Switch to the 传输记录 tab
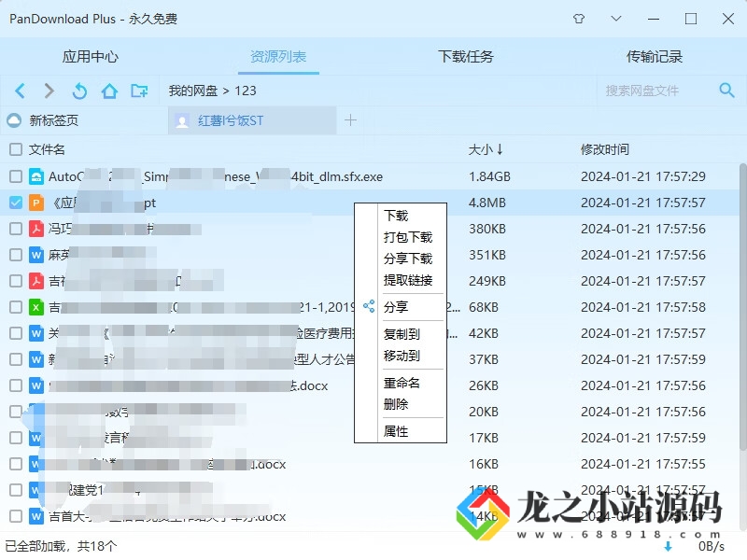The image size is (747, 560). click(655, 57)
